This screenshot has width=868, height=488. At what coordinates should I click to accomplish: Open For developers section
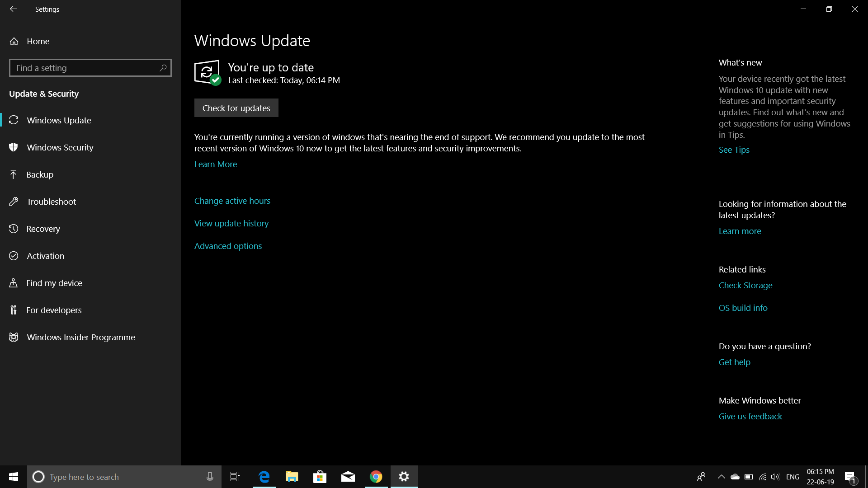[90, 310]
